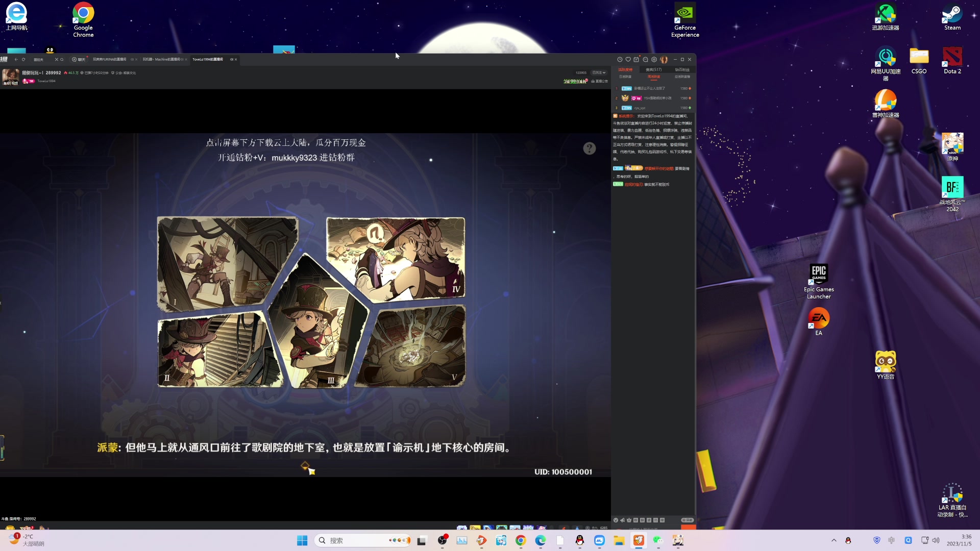Open the 聊天 chat button
This screenshot has height=551, width=980.
pyautogui.click(x=79, y=59)
